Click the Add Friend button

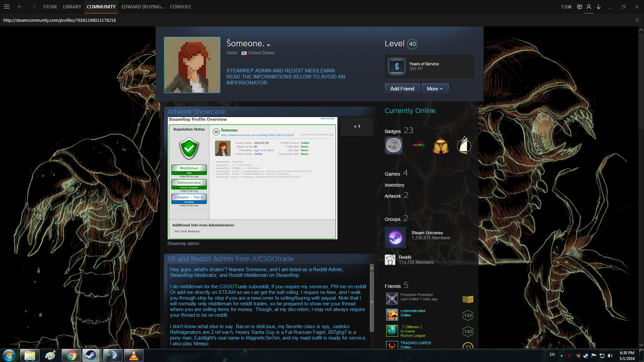[x=402, y=89]
